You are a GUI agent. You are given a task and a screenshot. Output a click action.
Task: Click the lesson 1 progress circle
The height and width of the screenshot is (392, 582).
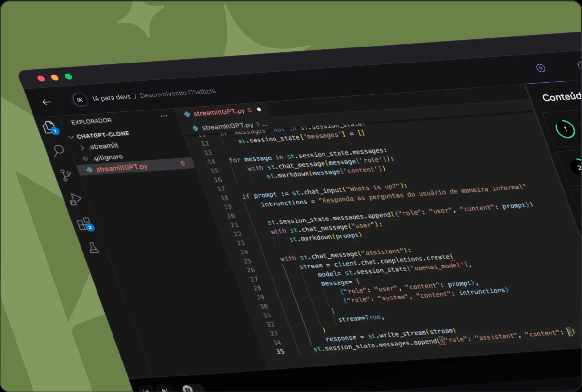pyautogui.click(x=565, y=129)
